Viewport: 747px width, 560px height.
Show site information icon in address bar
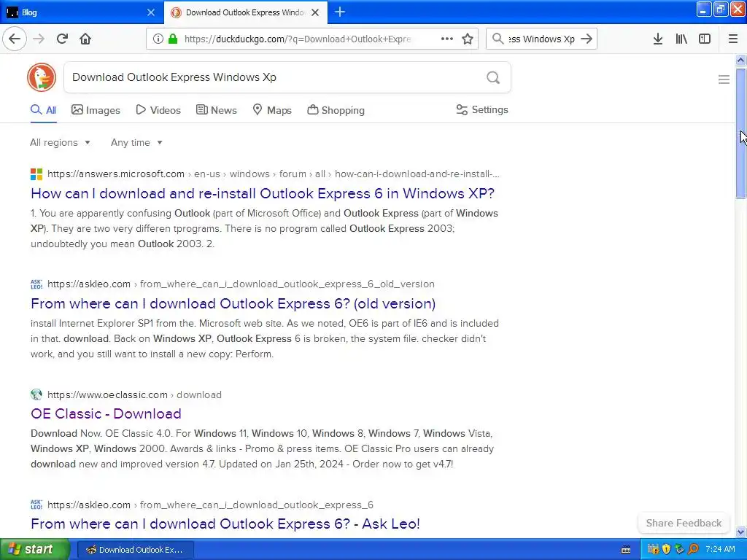(x=158, y=39)
